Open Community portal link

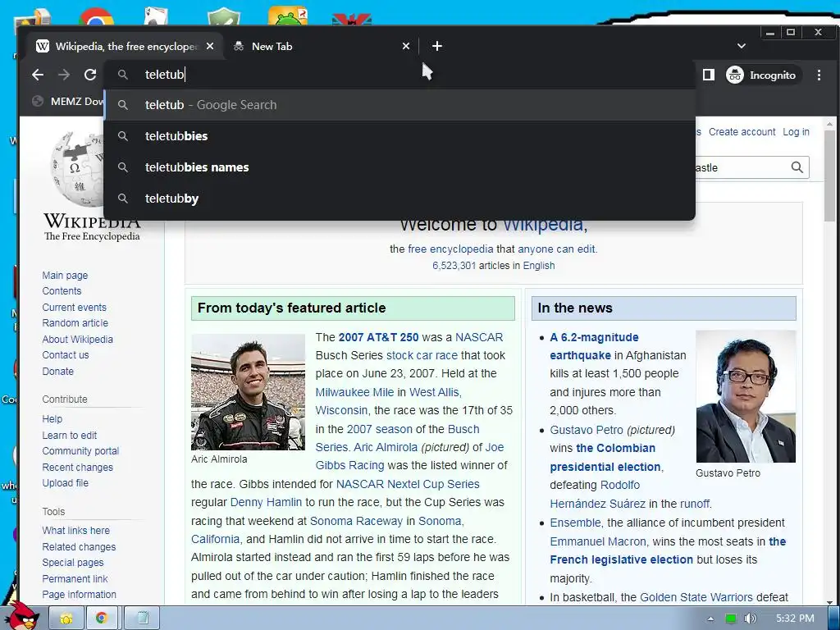tap(80, 451)
